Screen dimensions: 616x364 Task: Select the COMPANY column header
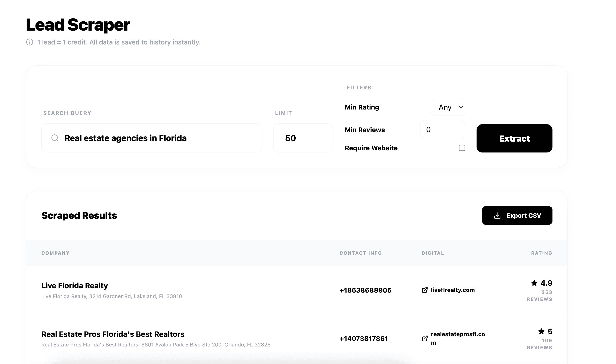point(55,253)
